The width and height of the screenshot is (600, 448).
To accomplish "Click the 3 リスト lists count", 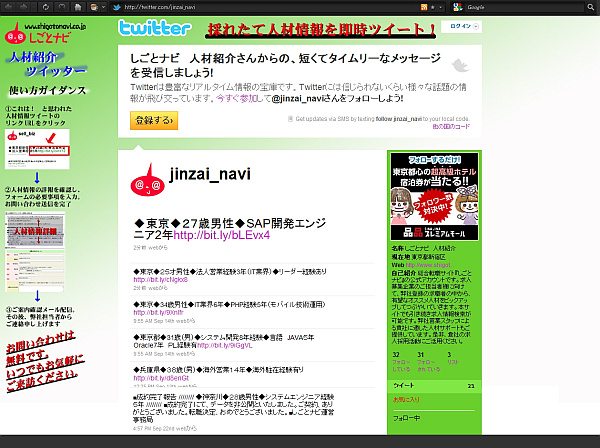I will coord(453,358).
